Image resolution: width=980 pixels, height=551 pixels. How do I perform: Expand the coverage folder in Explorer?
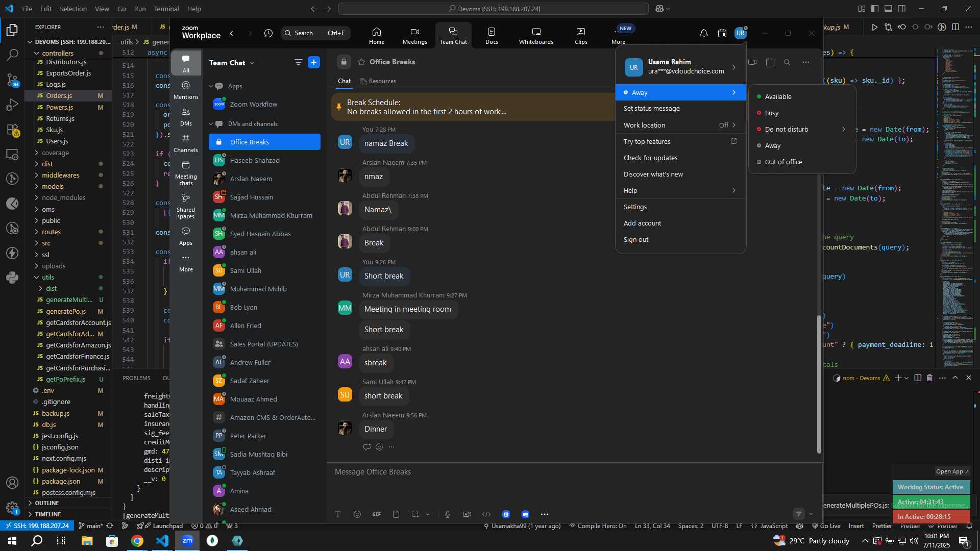tap(55, 153)
